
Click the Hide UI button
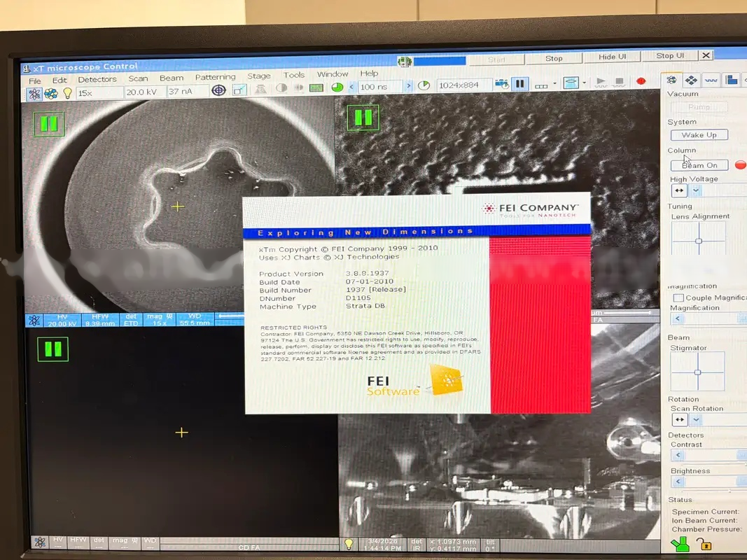coord(612,57)
